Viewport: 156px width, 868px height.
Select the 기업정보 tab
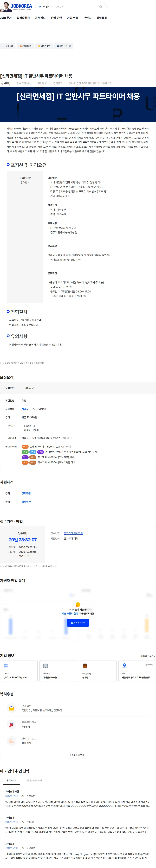(42, 83)
